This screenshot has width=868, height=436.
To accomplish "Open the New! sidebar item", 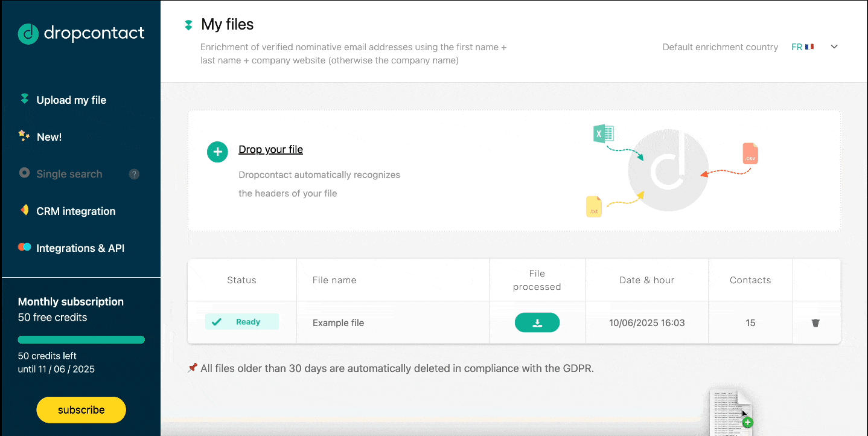I will point(49,137).
